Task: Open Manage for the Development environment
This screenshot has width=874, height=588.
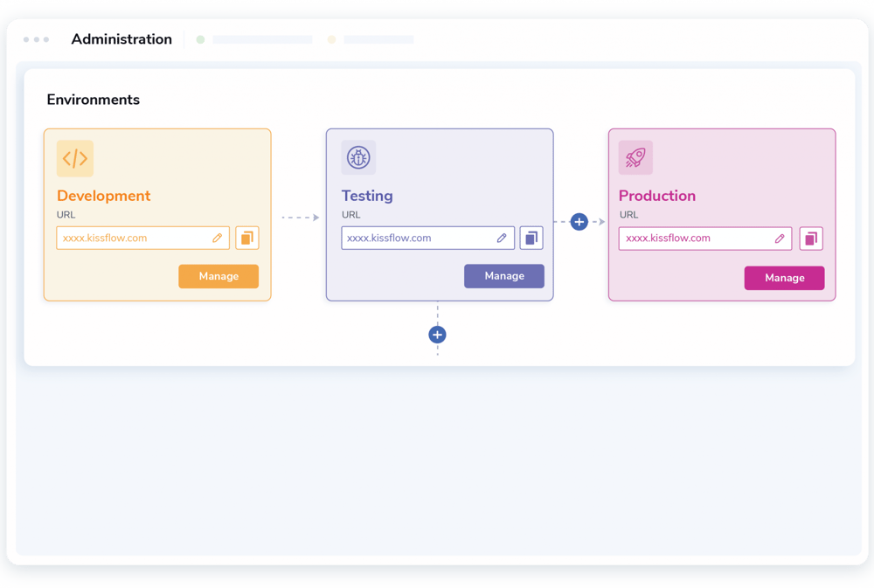Action: click(x=218, y=276)
